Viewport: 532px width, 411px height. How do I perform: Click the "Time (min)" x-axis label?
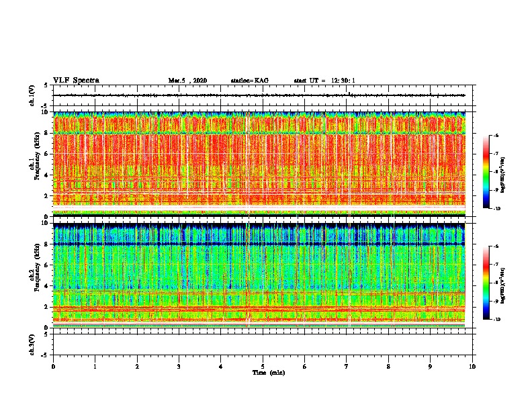point(269,373)
